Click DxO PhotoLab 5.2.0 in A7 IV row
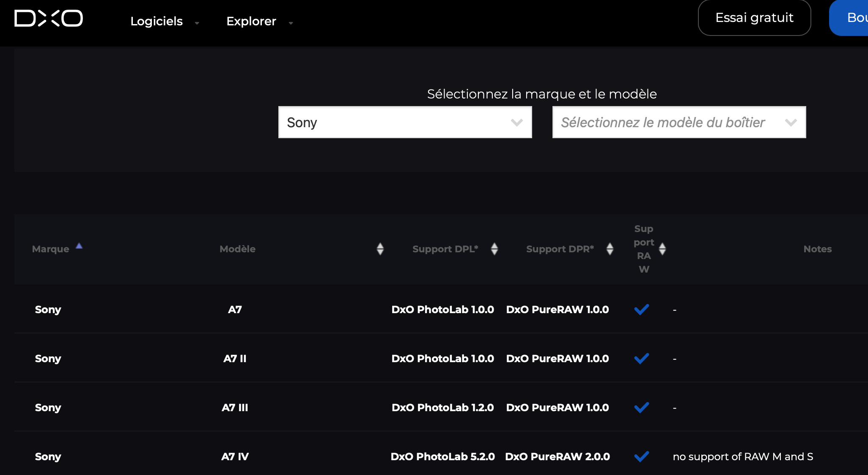868x475 pixels. (x=442, y=456)
